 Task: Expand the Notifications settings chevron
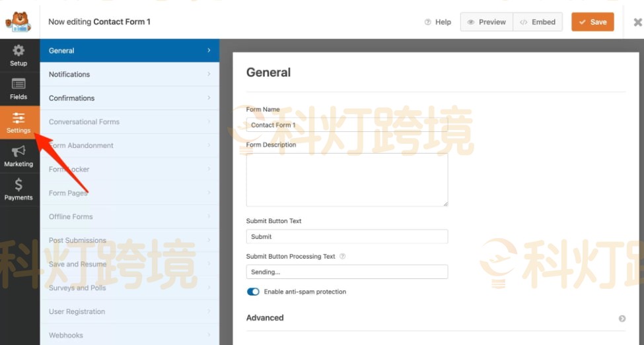point(209,75)
